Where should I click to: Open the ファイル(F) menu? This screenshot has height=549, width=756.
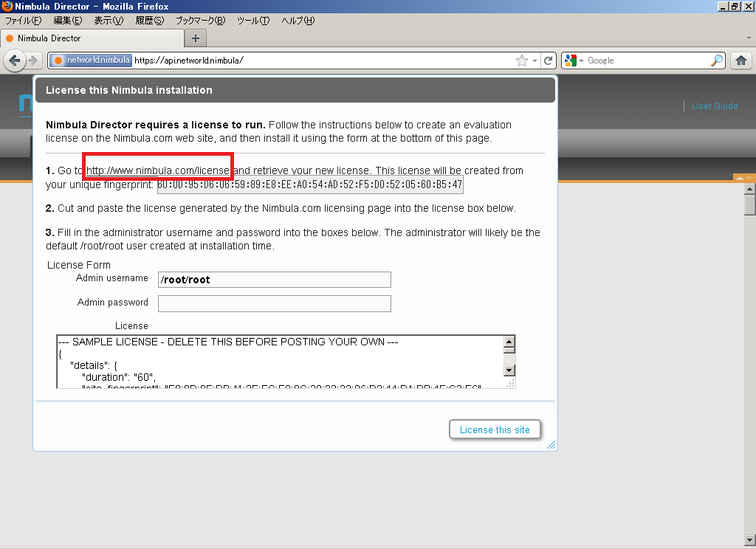coord(23,21)
